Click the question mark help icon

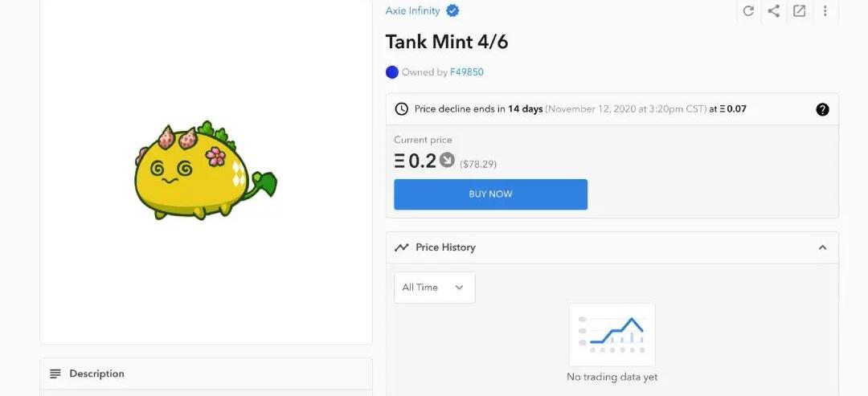coord(822,109)
